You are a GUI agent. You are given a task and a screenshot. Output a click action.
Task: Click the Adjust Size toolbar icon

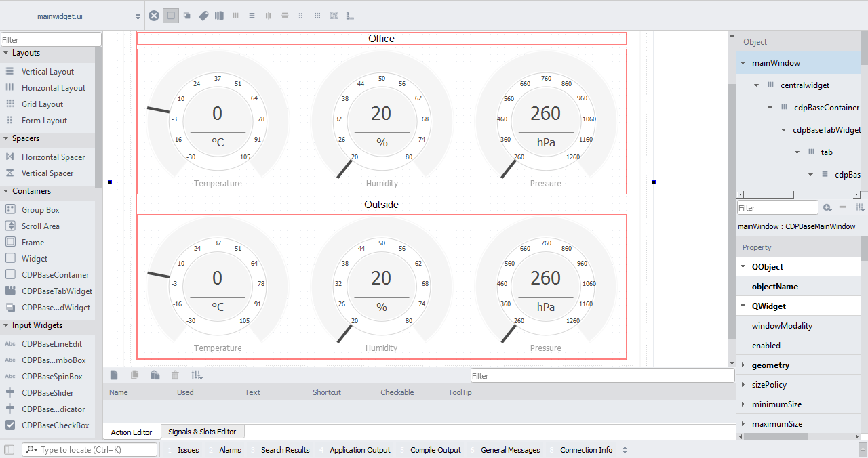click(351, 16)
